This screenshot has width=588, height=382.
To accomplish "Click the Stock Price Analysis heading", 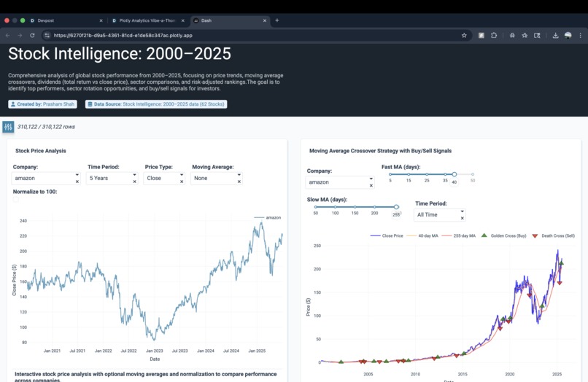I will coord(41,151).
